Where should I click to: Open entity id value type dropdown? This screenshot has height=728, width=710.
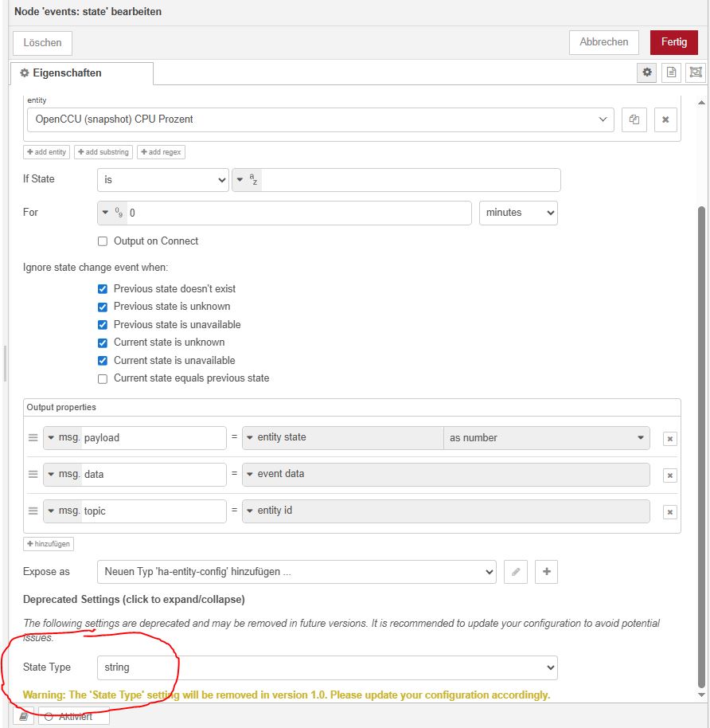[446, 511]
